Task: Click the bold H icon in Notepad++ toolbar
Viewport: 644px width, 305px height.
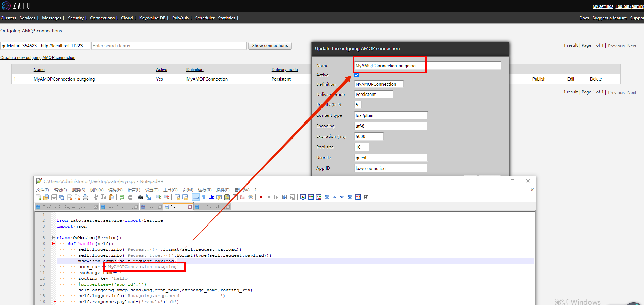Action: (366, 197)
